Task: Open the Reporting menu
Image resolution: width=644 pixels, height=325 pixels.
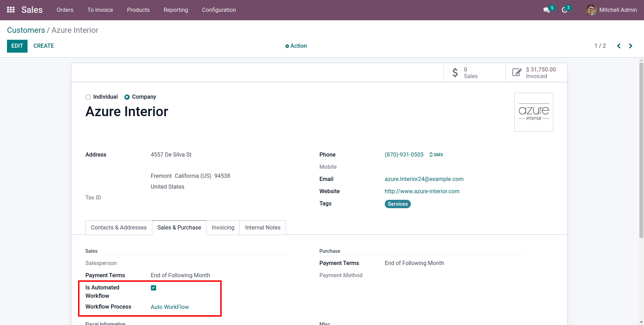Action: click(176, 10)
